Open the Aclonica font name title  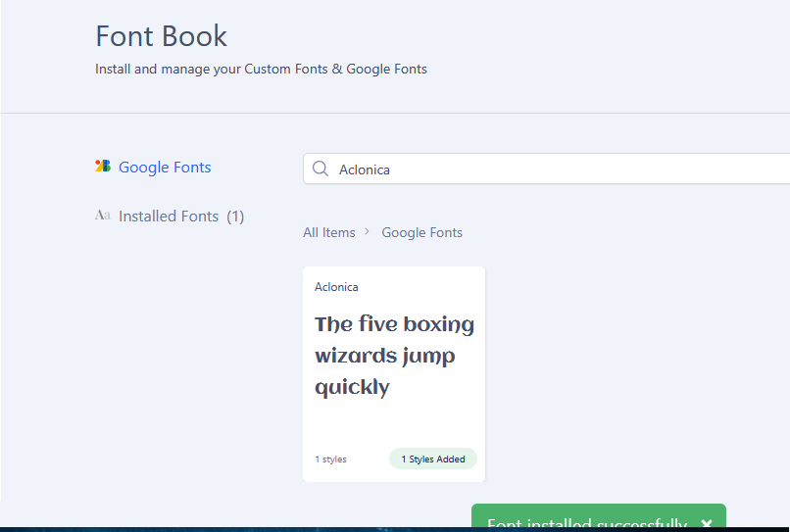tap(336, 287)
